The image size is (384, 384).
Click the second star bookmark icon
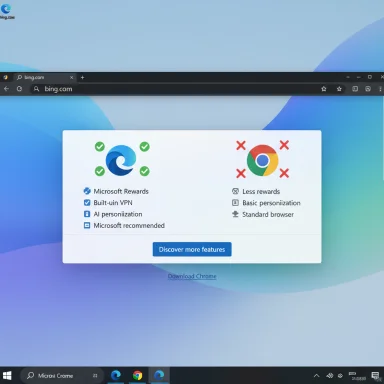tap(339, 89)
